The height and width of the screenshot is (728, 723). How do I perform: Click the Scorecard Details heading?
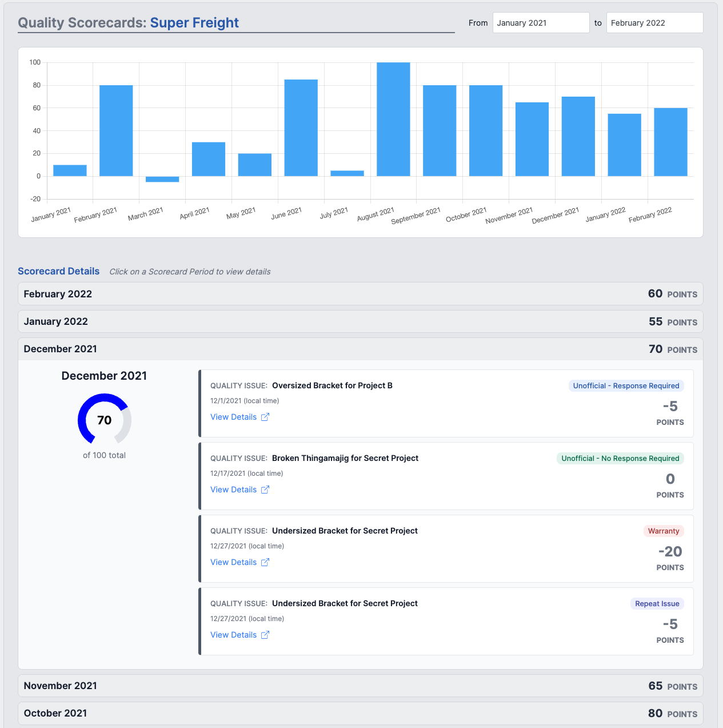[59, 271]
